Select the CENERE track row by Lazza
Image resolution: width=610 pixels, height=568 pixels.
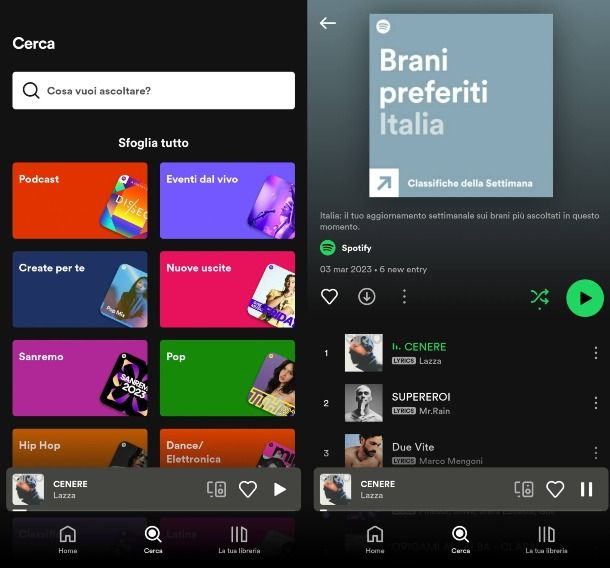(461, 353)
